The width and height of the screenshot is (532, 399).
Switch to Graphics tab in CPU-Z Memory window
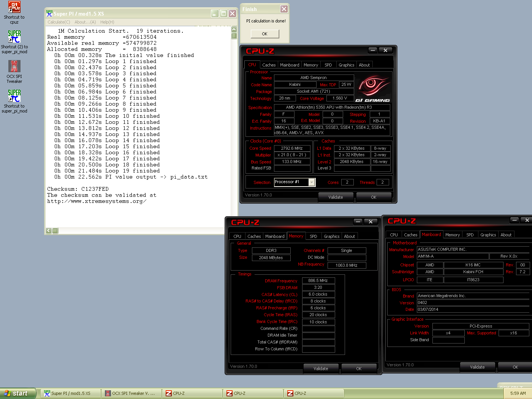coord(332,236)
